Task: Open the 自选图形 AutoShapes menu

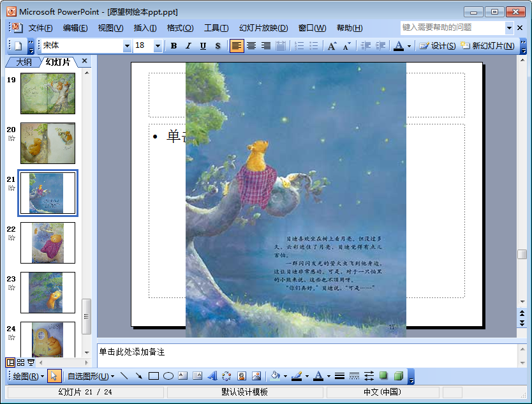Action: point(91,376)
